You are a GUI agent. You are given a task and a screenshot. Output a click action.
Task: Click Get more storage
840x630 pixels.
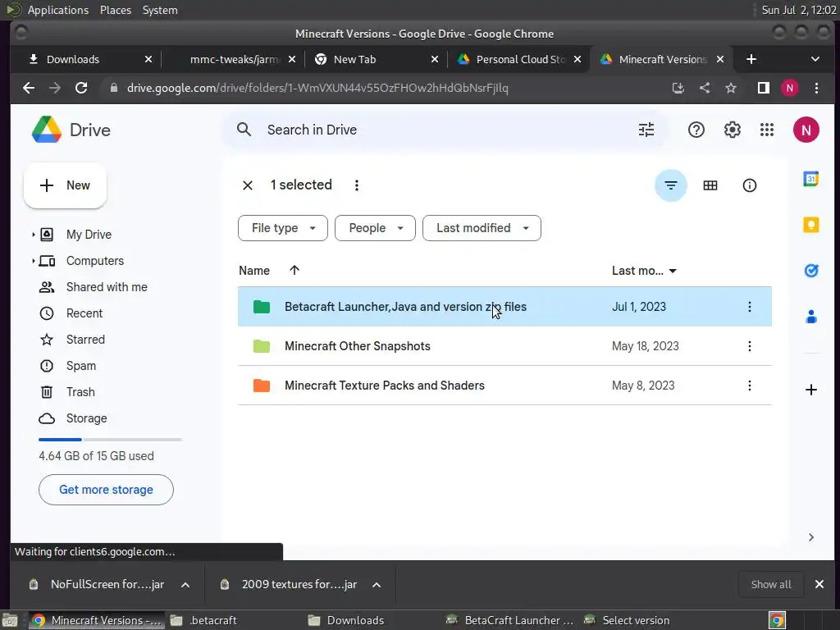point(106,490)
